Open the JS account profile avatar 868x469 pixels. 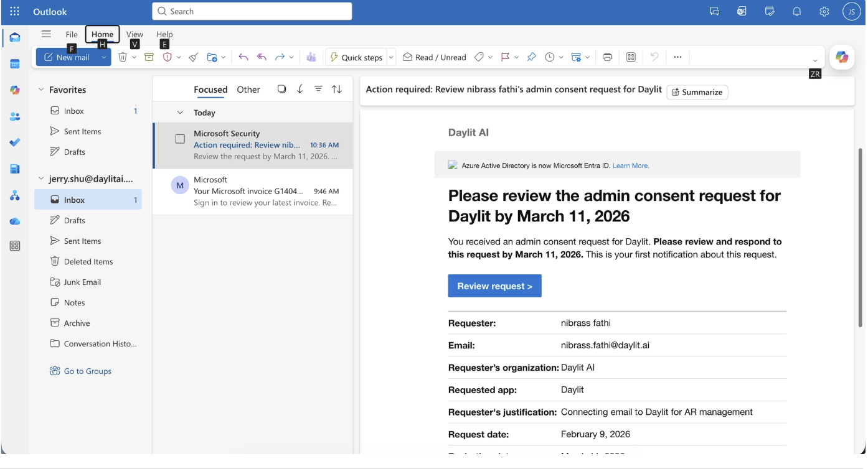click(x=852, y=11)
